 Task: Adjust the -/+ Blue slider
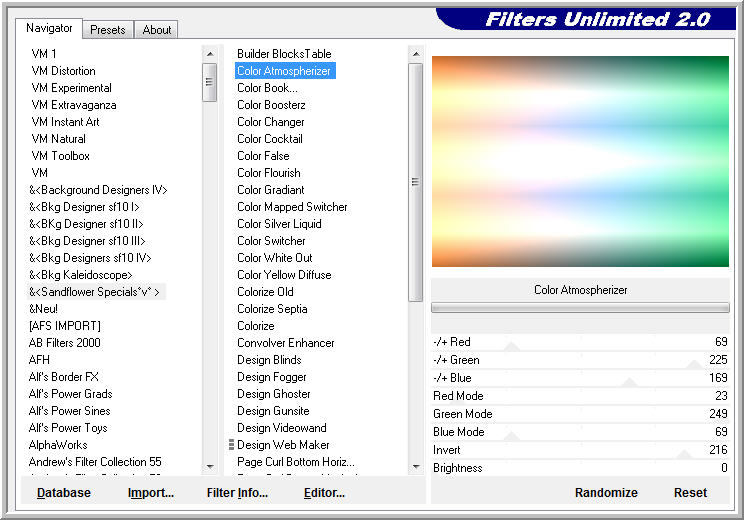click(580, 378)
